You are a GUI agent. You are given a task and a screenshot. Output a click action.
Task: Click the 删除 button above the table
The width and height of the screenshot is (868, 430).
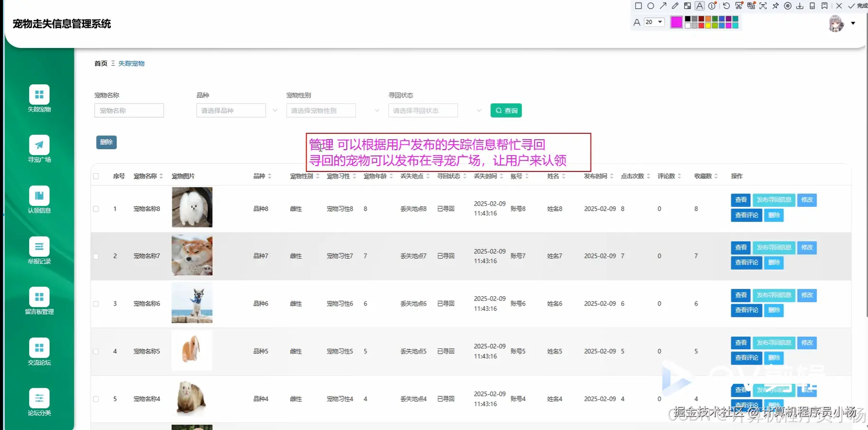(106, 142)
